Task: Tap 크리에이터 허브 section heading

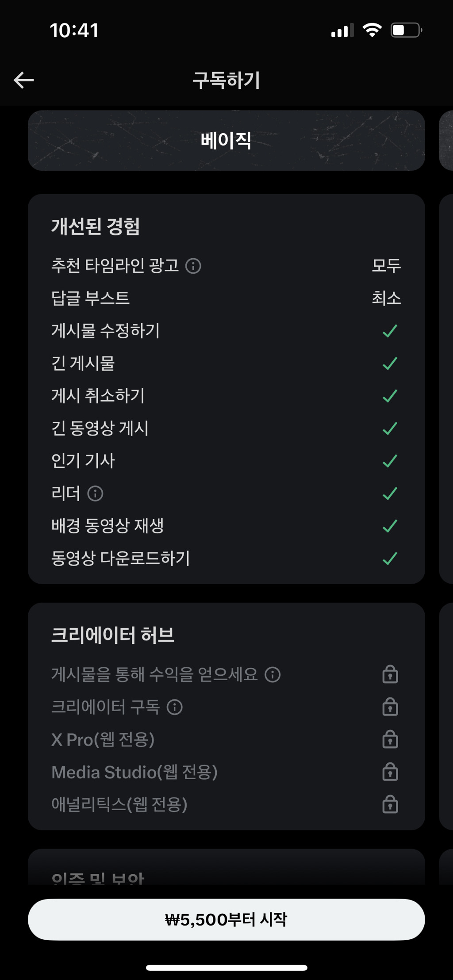Action: pyautogui.click(x=113, y=635)
